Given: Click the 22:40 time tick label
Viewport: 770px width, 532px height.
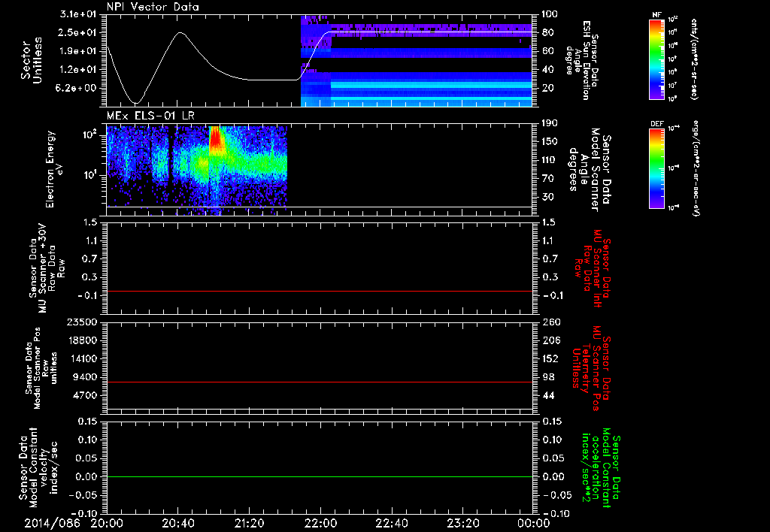Looking at the screenshot, I should [391, 523].
